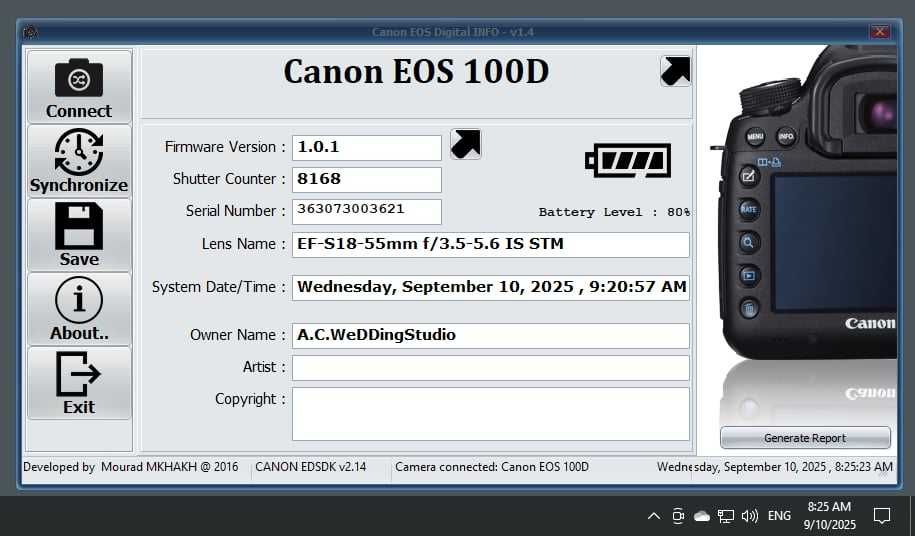Show hidden icons in system tray

tap(654, 516)
